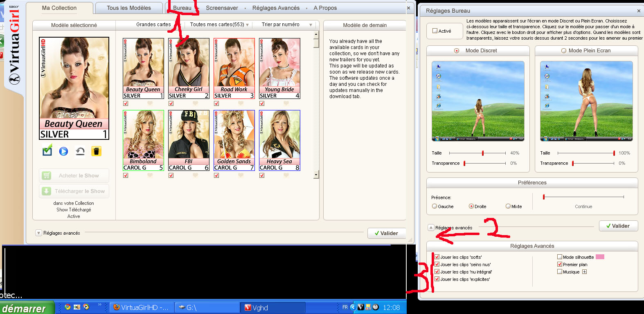The width and height of the screenshot is (644, 314).
Task: Toggle the checkbox under Cheeky Girl card
Action: coord(171,103)
